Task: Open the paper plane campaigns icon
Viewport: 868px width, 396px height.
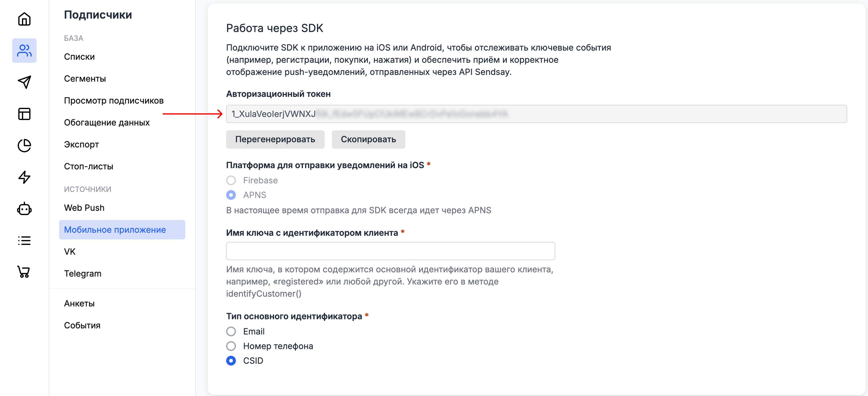Action: (24, 82)
